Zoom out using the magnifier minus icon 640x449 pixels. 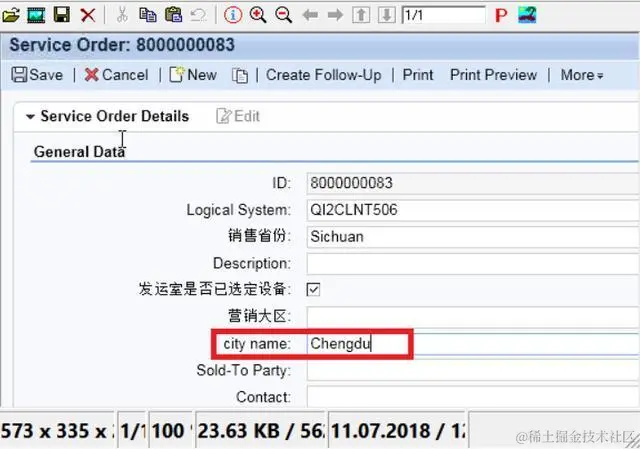pos(283,16)
